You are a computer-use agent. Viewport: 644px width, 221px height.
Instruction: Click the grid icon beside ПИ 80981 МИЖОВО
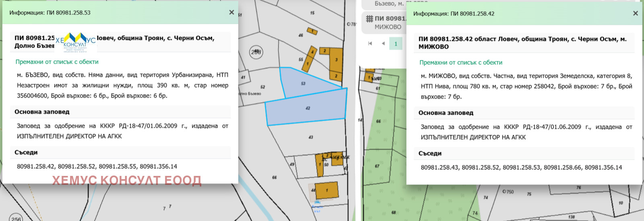tap(369, 19)
